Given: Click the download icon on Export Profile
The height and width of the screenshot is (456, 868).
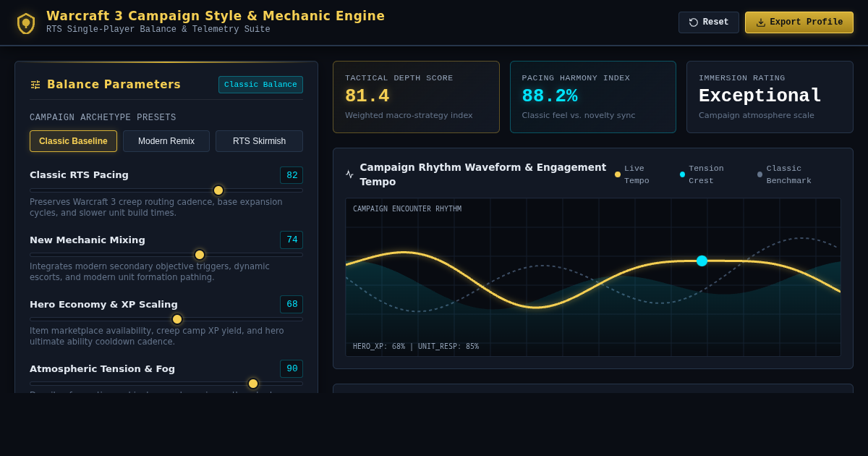Looking at the screenshot, I should tap(761, 22).
